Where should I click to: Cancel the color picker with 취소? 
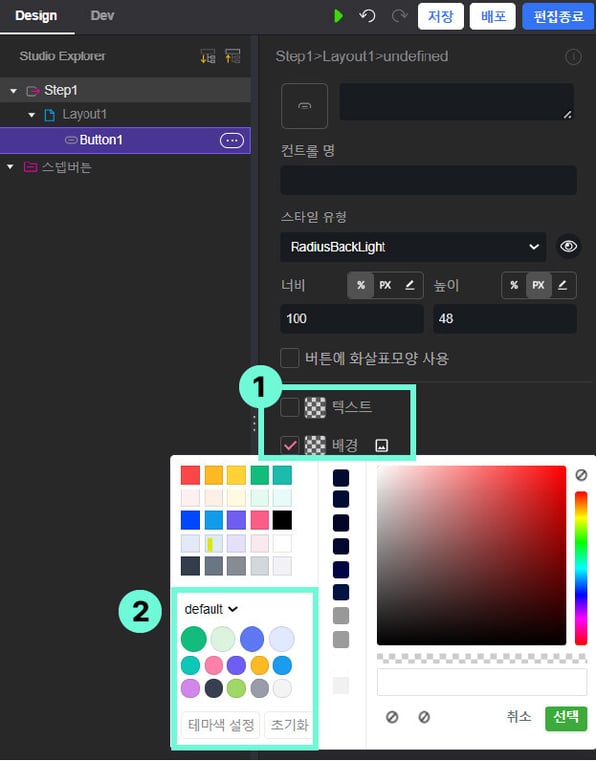tap(519, 716)
